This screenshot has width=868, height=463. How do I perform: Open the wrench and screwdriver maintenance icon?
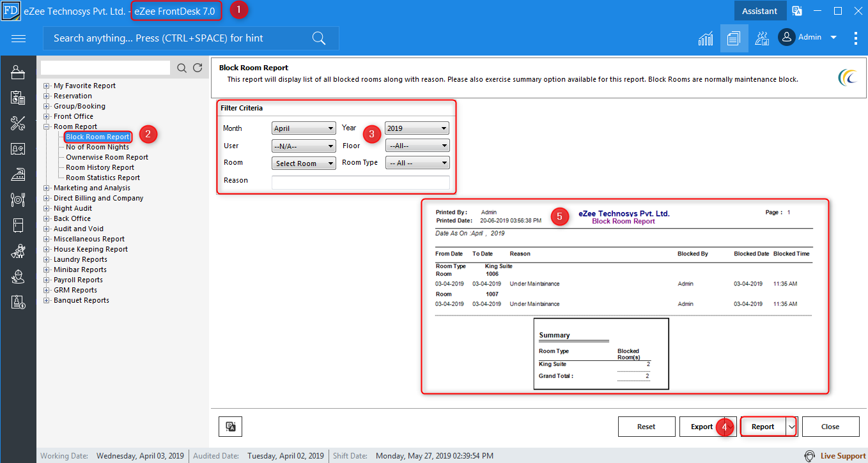tap(18, 123)
